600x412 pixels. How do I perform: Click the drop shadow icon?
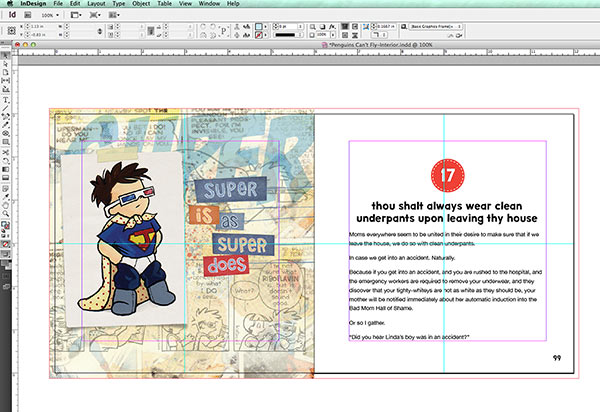click(322, 26)
